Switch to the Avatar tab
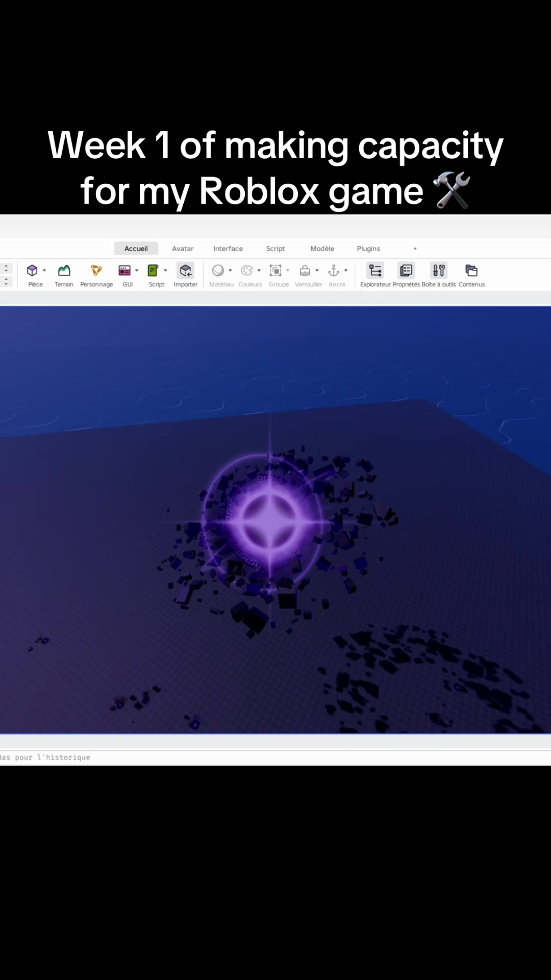Image resolution: width=551 pixels, height=980 pixels. pos(183,249)
